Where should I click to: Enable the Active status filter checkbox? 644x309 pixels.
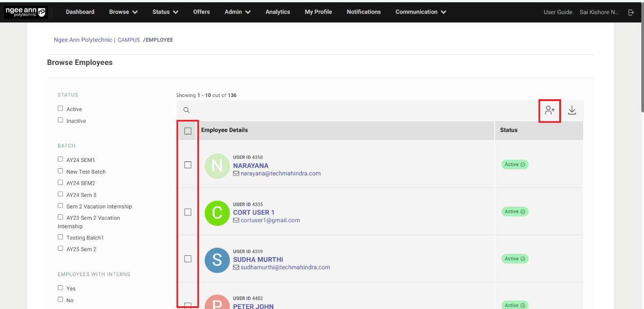click(60, 109)
